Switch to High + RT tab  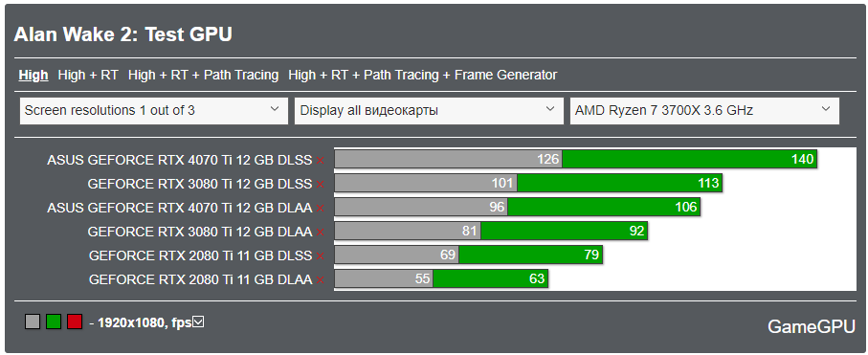[88, 75]
